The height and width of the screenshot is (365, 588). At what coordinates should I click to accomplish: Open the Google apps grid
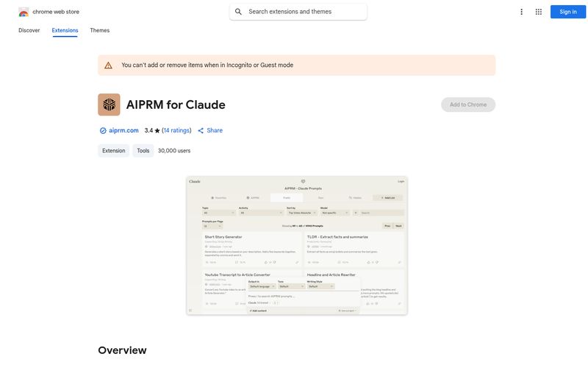(x=539, y=12)
